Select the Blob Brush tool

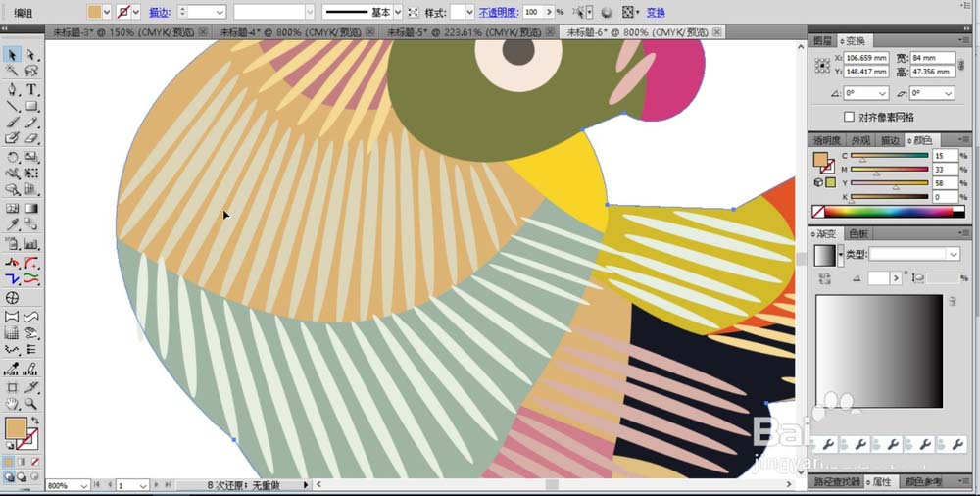pyautogui.click(x=12, y=138)
